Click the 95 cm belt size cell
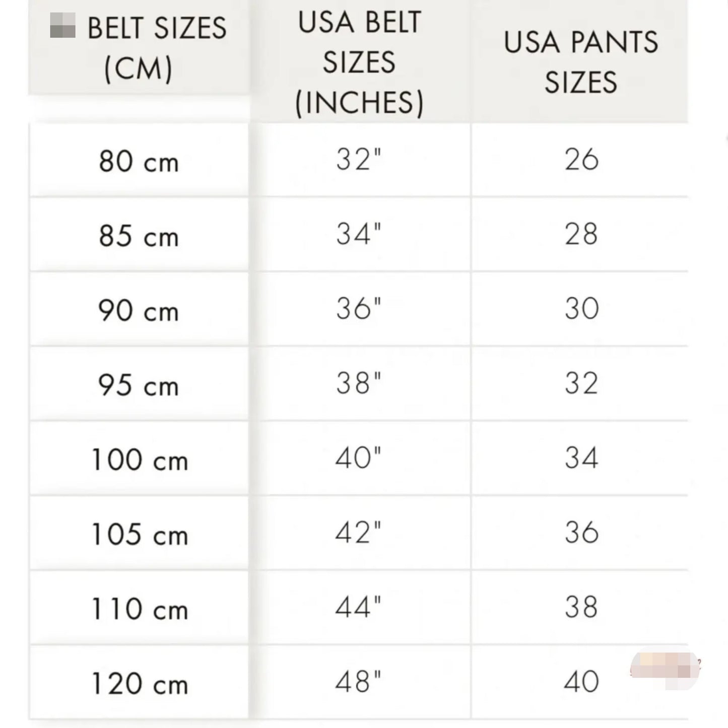Viewport: 728px width, 728px height. pyautogui.click(x=139, y=384)
